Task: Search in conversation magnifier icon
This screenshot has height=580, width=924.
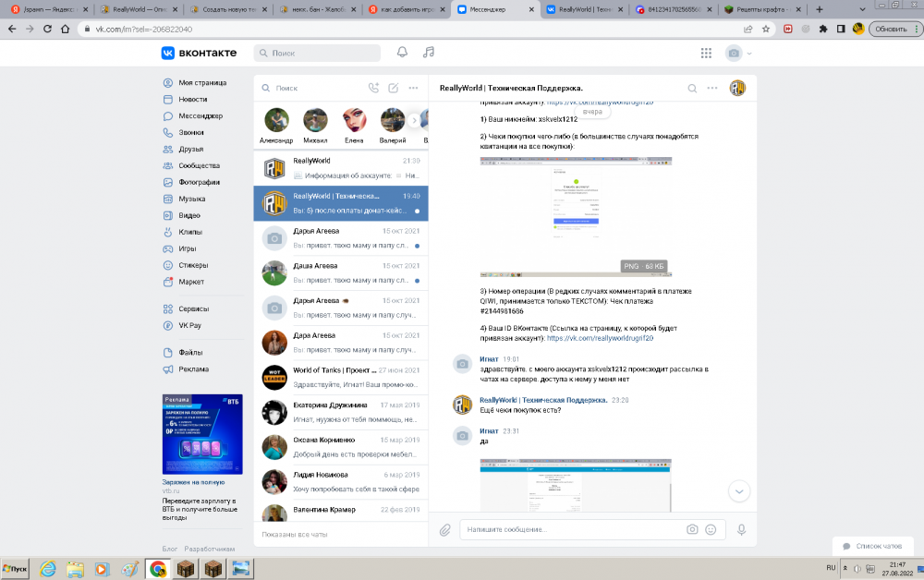Action: [692, 89]
